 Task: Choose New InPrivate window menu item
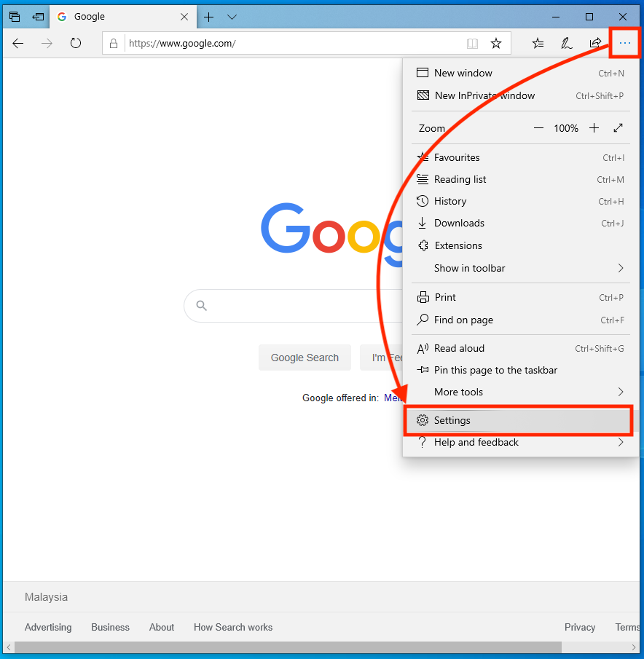(484, 95)
